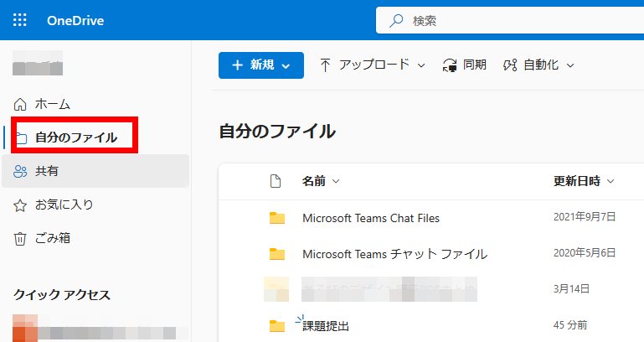The width and height of the screenshot is (644, 342).
Task: Sort by the 名前 column header
Action: (321, 181)
